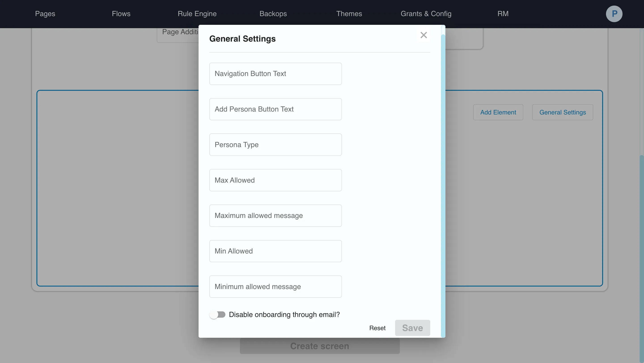This screenshot has width=644, height=363.
Task: Switch to Backops navigation item
Action: coord(273,14)
